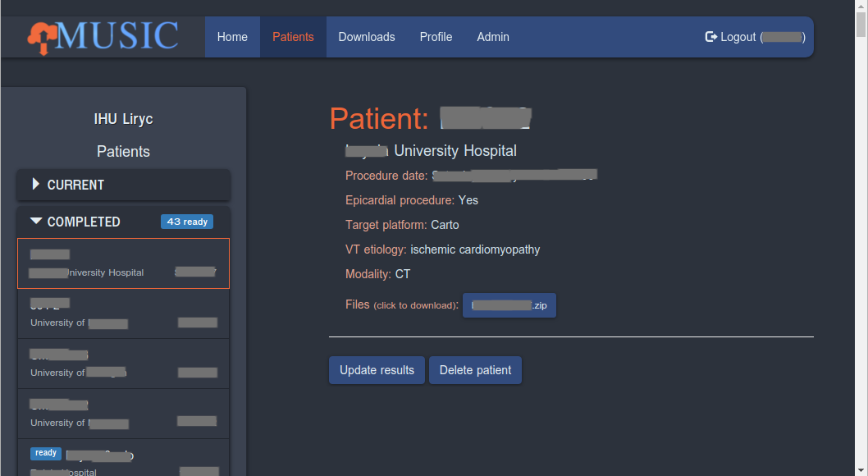Click the blue ready tag in patient list
Screen dimensions: 868x476
click(46, 453)
